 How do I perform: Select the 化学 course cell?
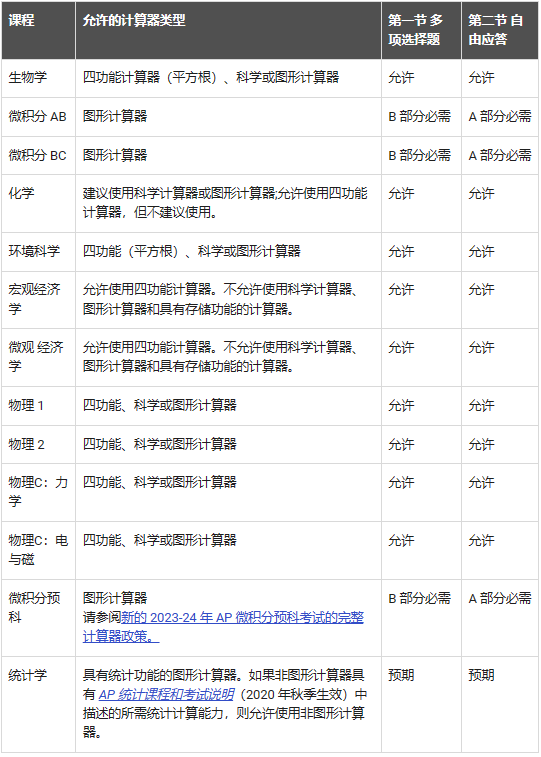(38, 203)
